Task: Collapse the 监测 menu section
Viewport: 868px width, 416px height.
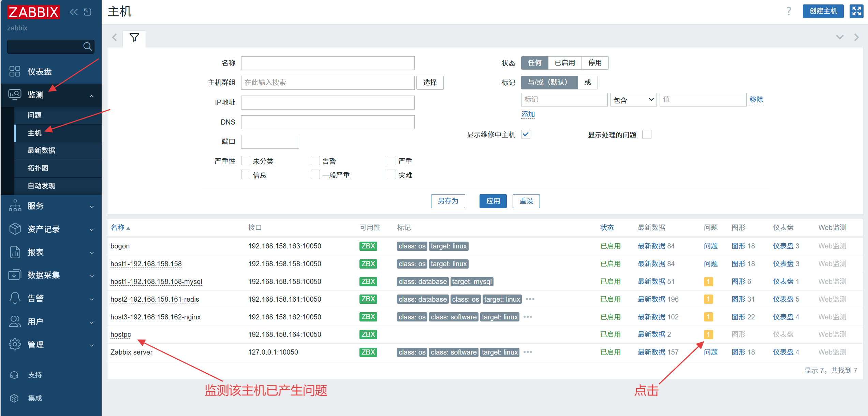Action: (x=91, y=96)
